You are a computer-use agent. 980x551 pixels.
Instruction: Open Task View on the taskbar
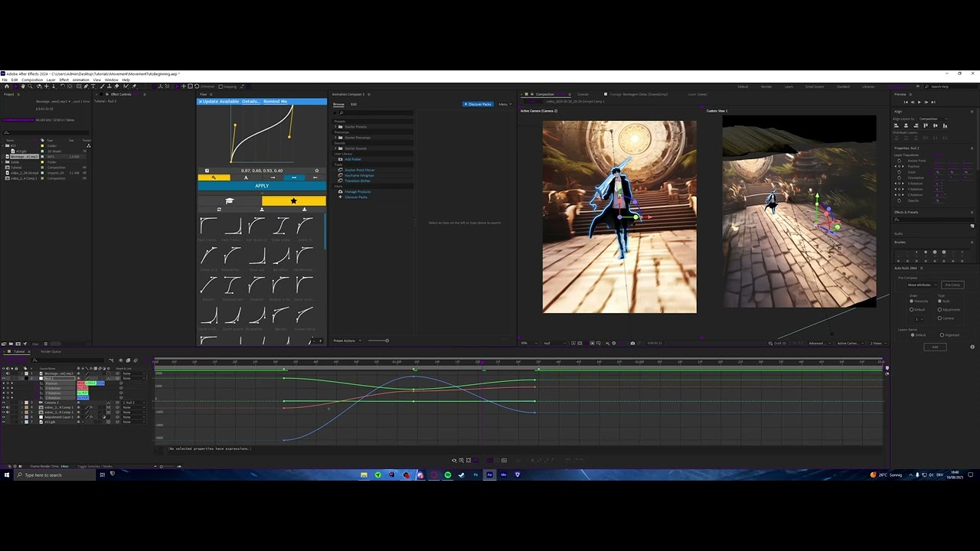tap(102, 474)
